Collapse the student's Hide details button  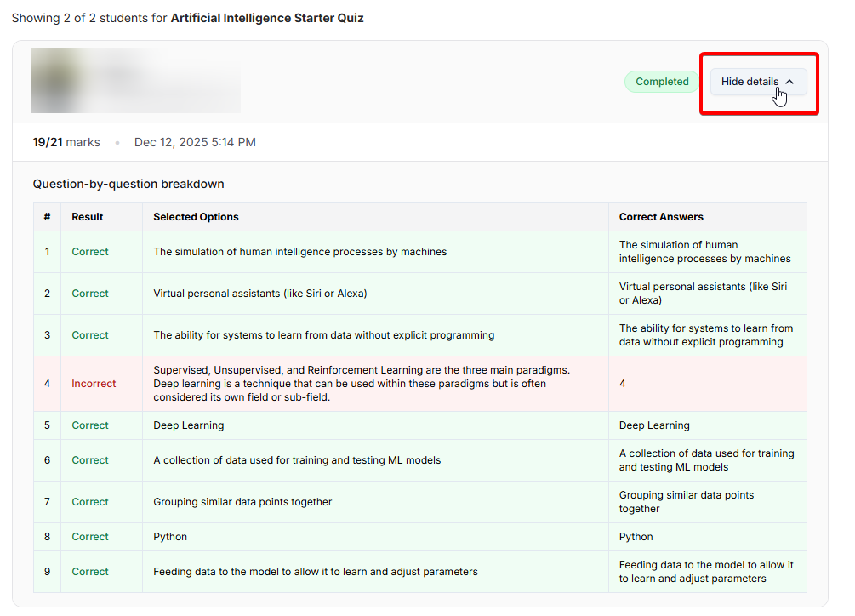pyautogui.click(x=757, y=82)
